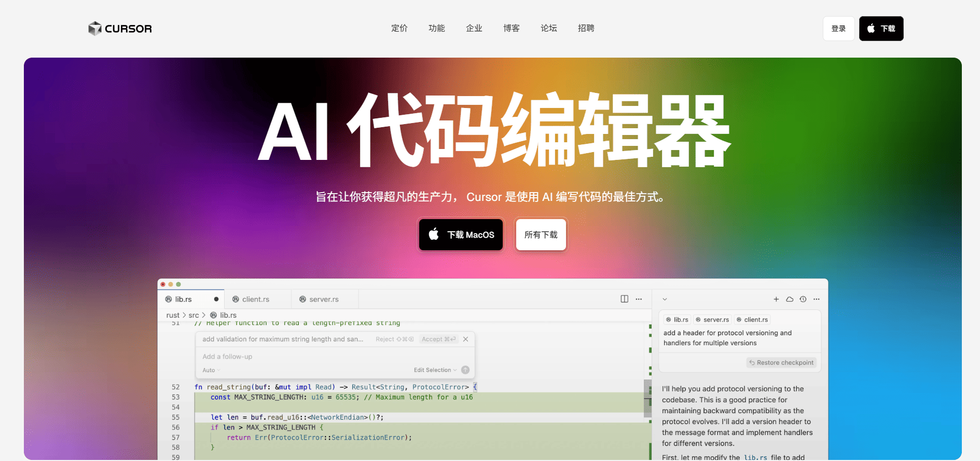Open chat history clock icon
The height and width of the screenshot is (461, 980).
[x=803, y=299]
